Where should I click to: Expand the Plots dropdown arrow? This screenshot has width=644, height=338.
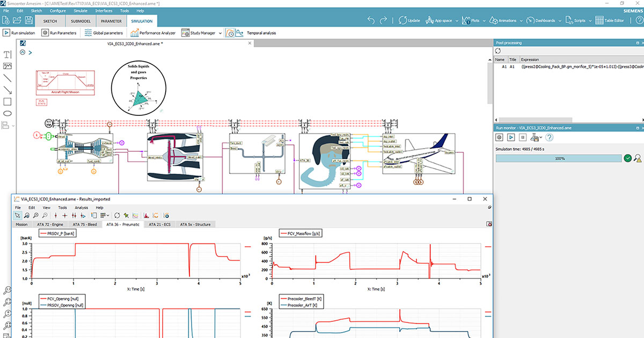pos(484,20)
